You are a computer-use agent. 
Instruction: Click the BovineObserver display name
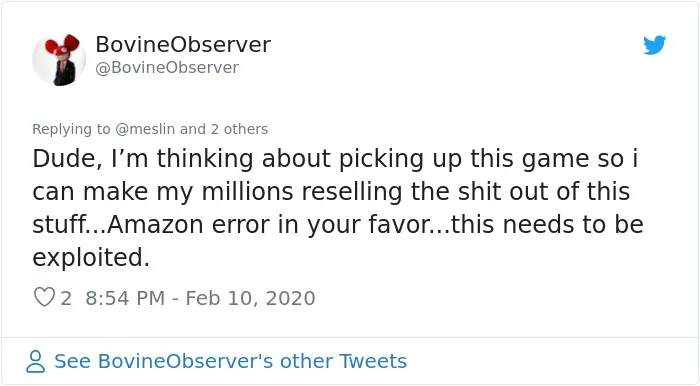tap(183, 45)
